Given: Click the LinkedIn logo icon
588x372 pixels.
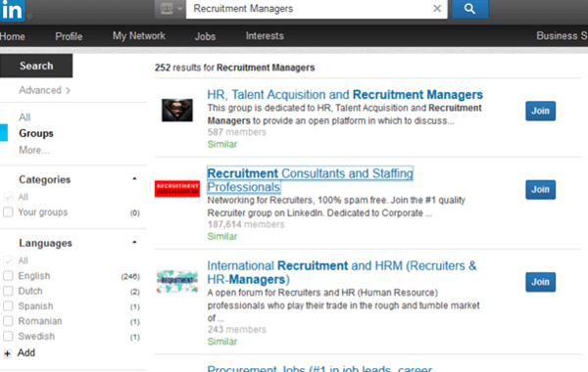Looking at the screenshot, I should coord(12,10).
